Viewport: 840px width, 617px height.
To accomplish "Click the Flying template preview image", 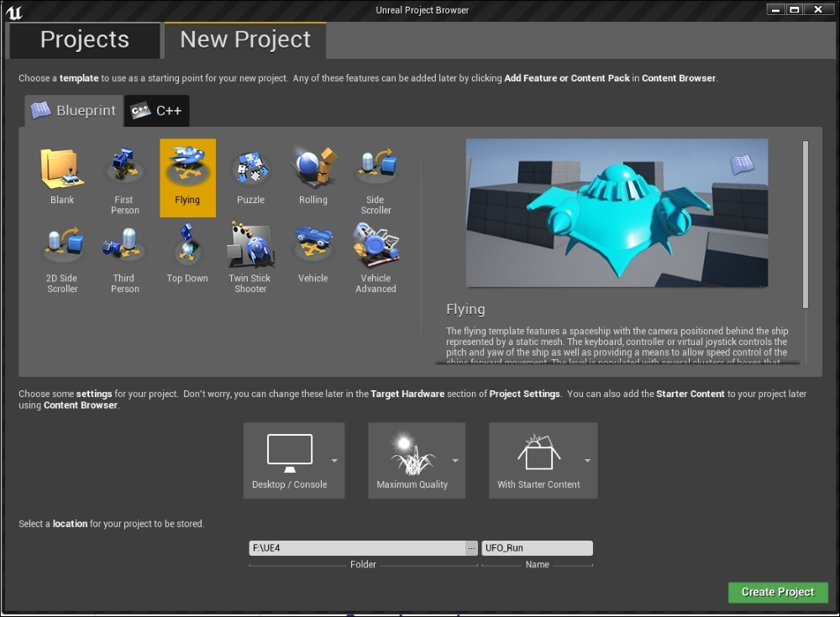I will [x=617, y=213].
